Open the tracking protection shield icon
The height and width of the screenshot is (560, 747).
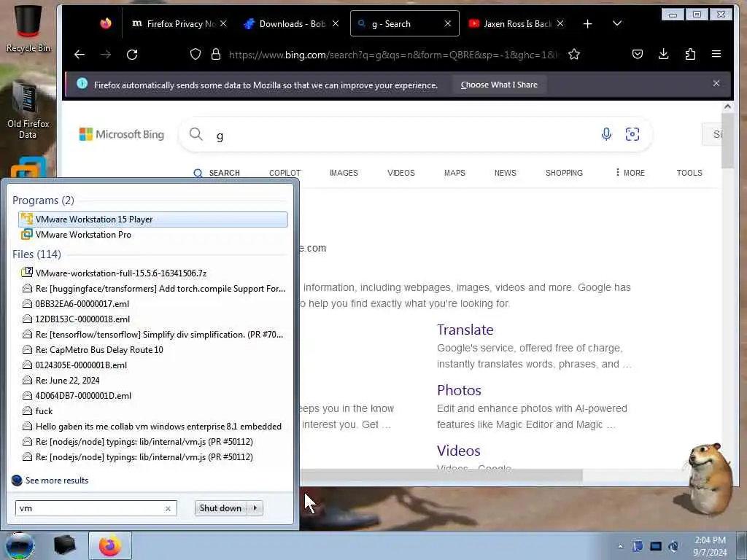[x=196, y=54]
